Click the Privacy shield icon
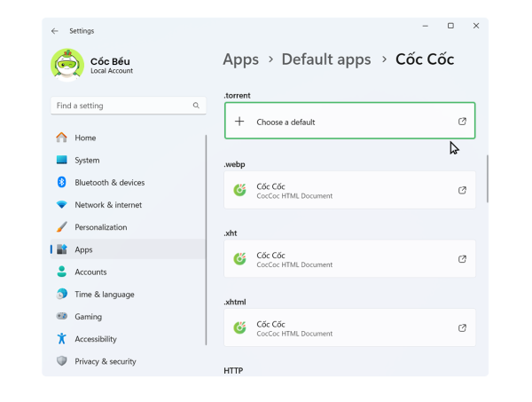This screenshot has width=532, height=402. click(62, 361)
